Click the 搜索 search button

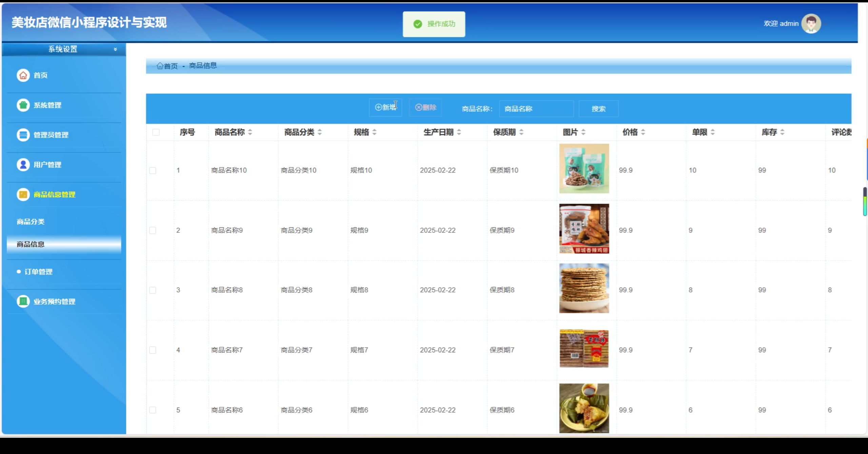[x=598, y=109]
